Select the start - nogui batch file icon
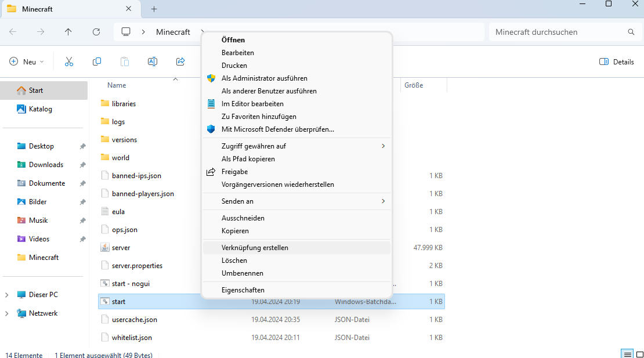This screenshot has height=358, width=644. click(105, 283)
